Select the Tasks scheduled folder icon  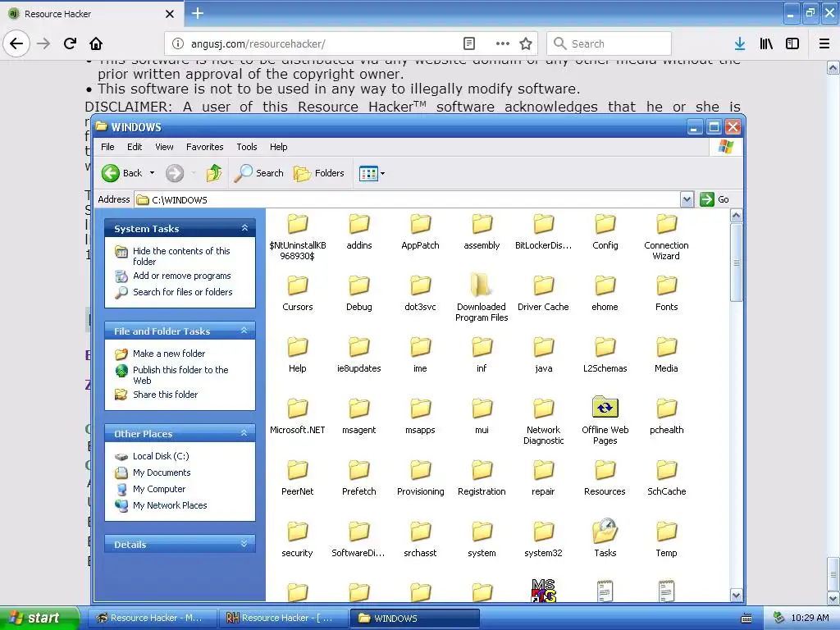[605, 532]
